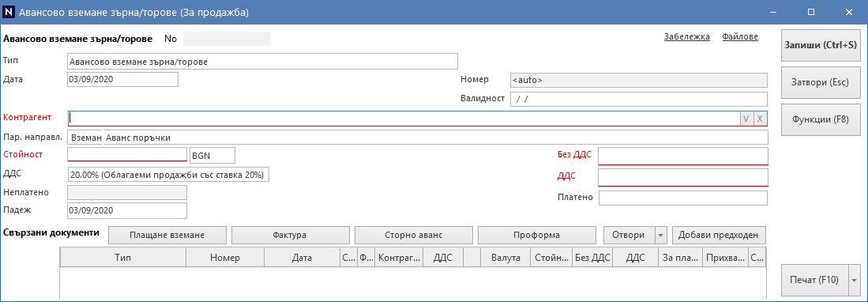Sort table by Дата column header
This screenshot has height=302, width=868.
[302, 258]
